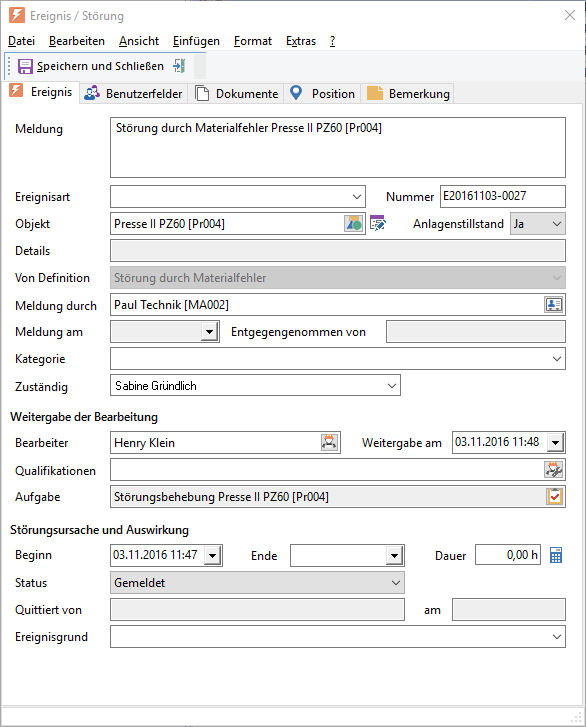The image size is (586, 727).
Task: Open the Beginn date picker arrow
Action: click(x=212, y=555)
